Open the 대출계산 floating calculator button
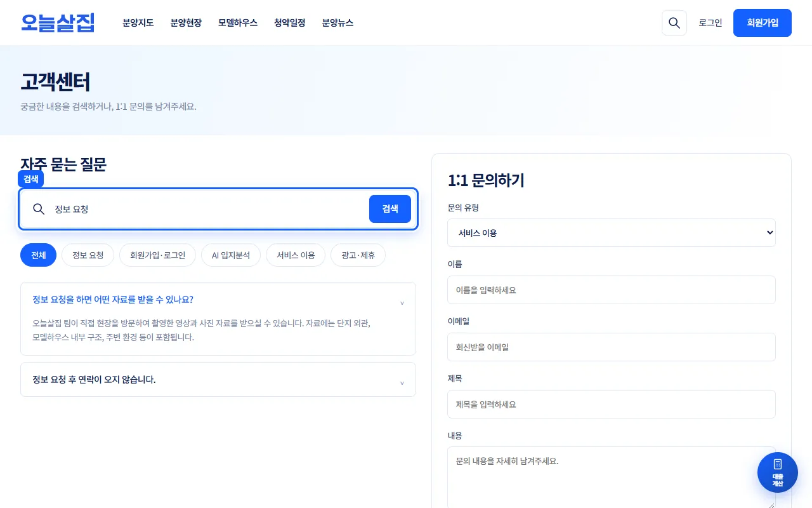Image resolution: width=812 pixels, height=508 pixels. [778, 472]
